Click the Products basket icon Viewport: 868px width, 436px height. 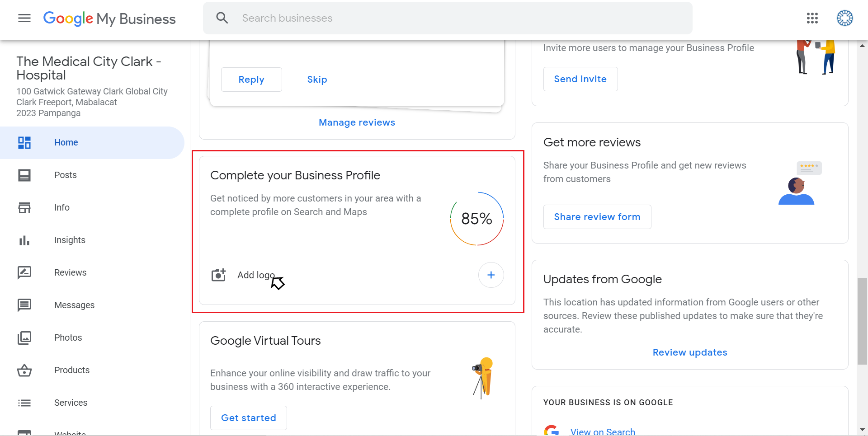[x=24, y=370]
